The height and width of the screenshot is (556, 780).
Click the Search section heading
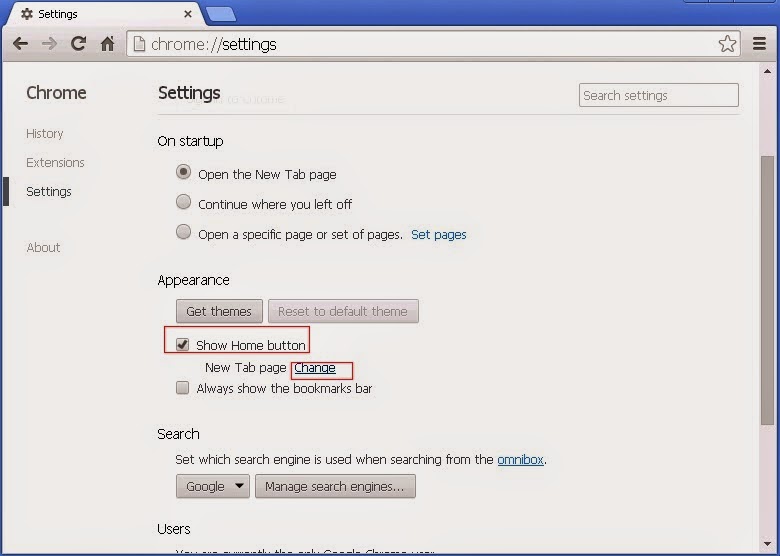click(x=178, y=434)
